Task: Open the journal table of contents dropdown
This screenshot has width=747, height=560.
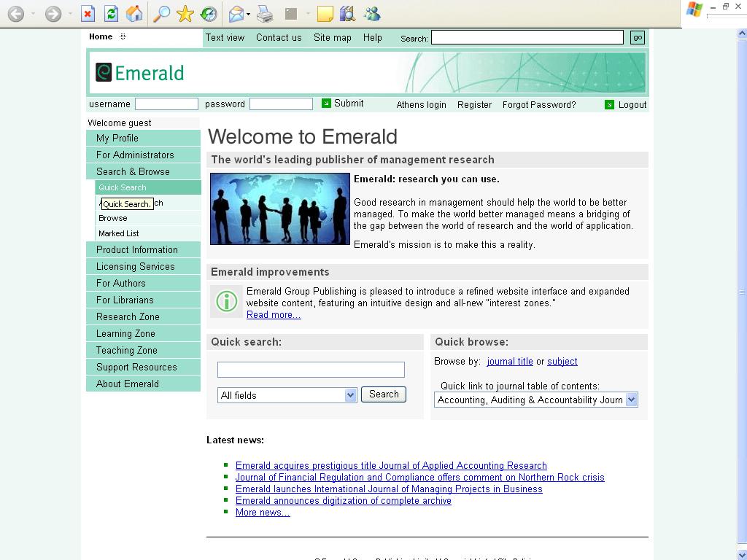Action: tap(536, 400)
